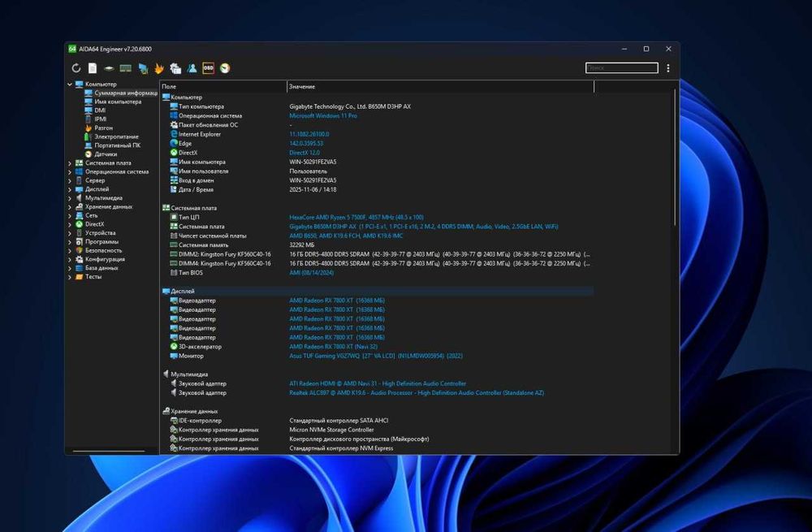Expand the Конфигурация tree node
The image size is (812, 532).
pos(70,259)
